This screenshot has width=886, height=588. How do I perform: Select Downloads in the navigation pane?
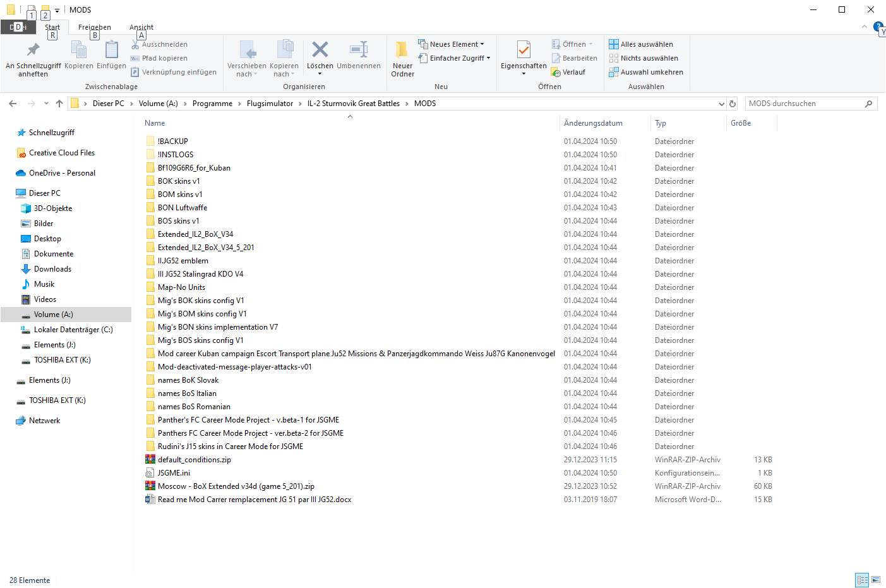[52, 269]
